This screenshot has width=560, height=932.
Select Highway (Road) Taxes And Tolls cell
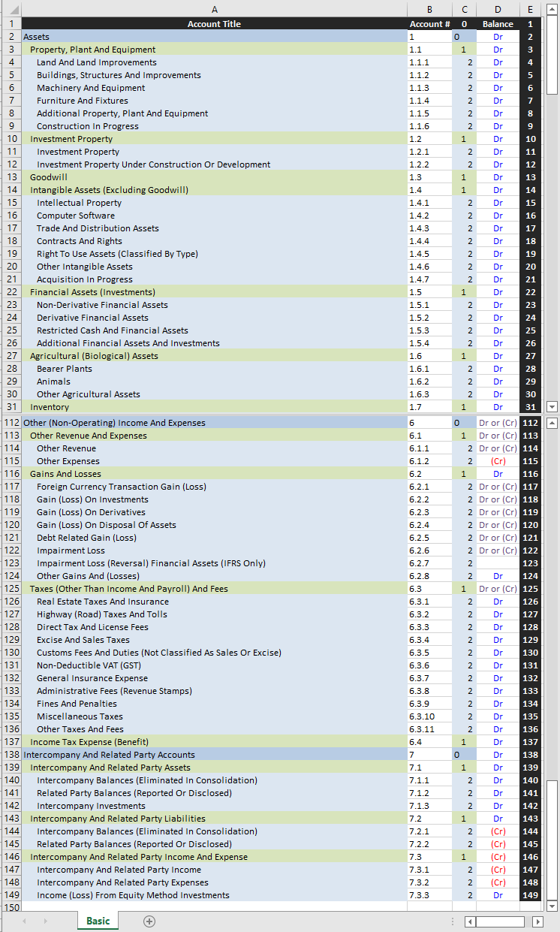215,614
